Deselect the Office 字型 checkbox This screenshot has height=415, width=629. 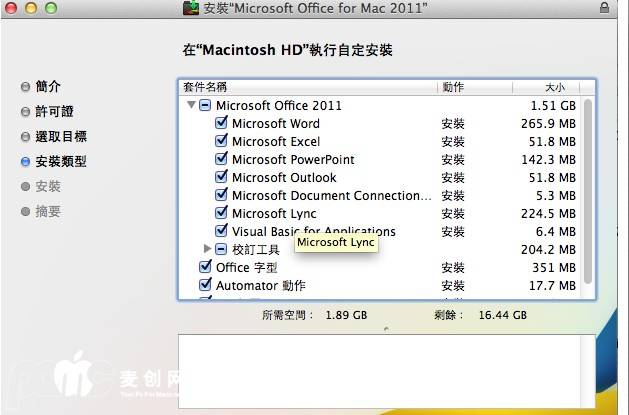pyautogui.click(x=206, y=268)
